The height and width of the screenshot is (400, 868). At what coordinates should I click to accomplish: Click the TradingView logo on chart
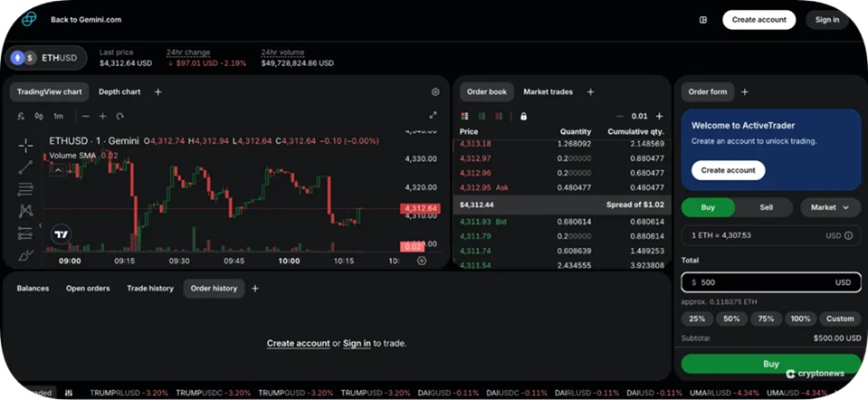click(x=62, y=234)
